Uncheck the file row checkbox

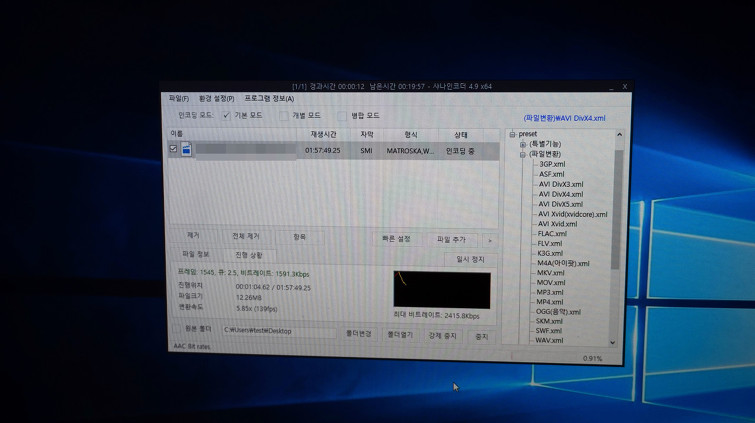(174, 150)
